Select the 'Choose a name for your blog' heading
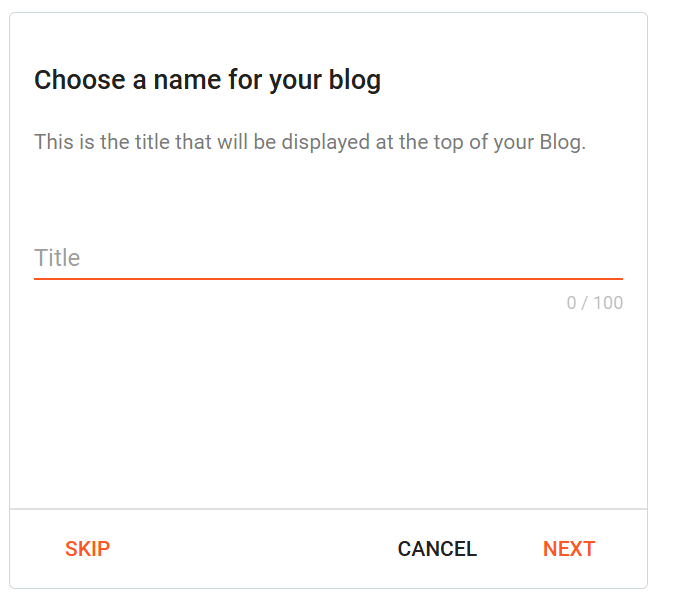This screenshot has width=687, height=602. [x=207, y=81]
